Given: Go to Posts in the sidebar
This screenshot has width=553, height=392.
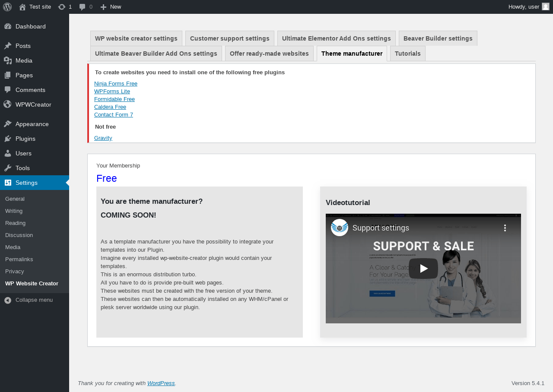Looking at the screenshot, I should click(x=35, y=46).
